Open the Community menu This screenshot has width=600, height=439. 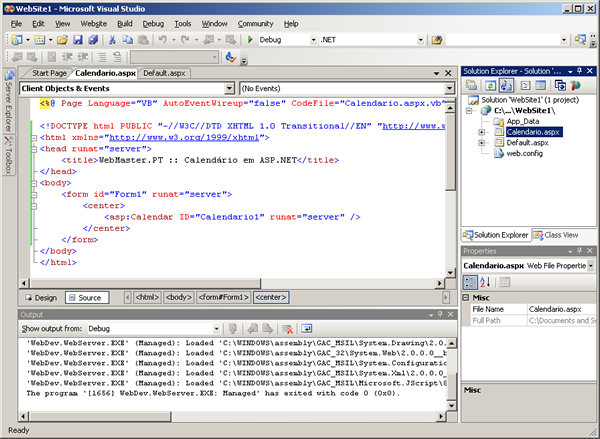click(x=256, y=24)
